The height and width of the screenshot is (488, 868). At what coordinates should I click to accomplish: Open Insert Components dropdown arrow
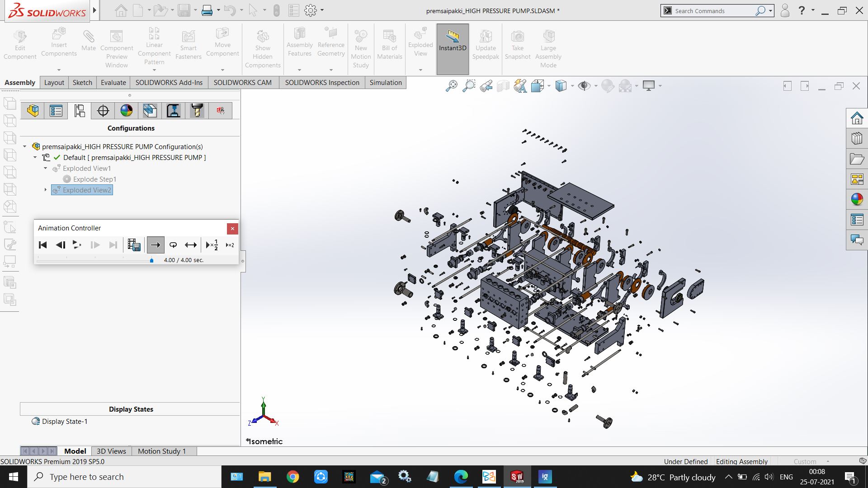(x=59, y=70)
